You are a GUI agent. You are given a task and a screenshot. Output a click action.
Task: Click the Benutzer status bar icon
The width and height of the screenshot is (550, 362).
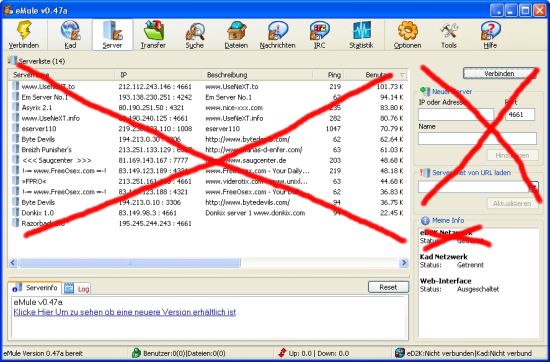click(136, 353)
